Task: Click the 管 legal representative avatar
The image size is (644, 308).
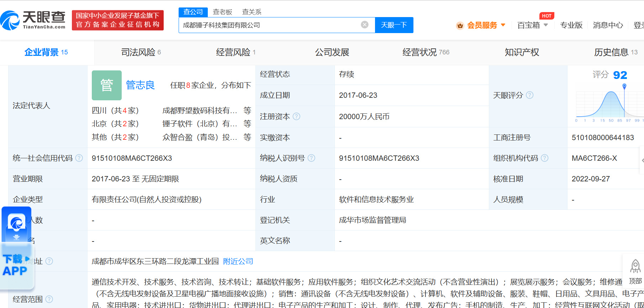Action: [107, 85]
